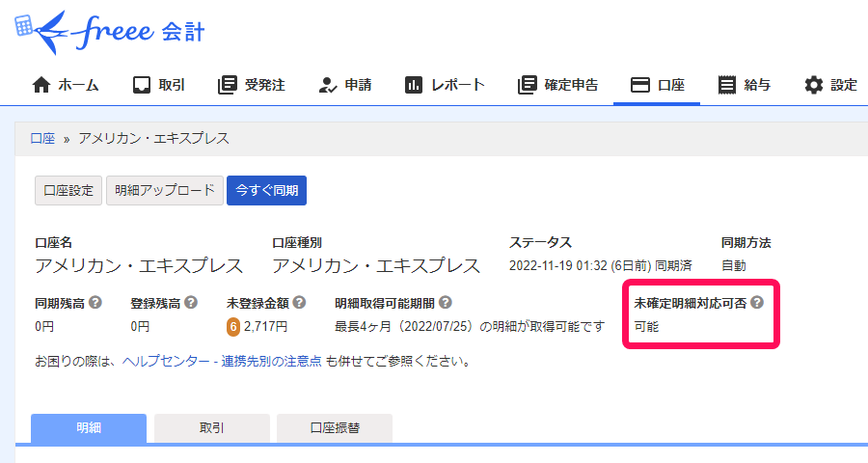Show help for 未確定明細対応可否

(757, 302)
